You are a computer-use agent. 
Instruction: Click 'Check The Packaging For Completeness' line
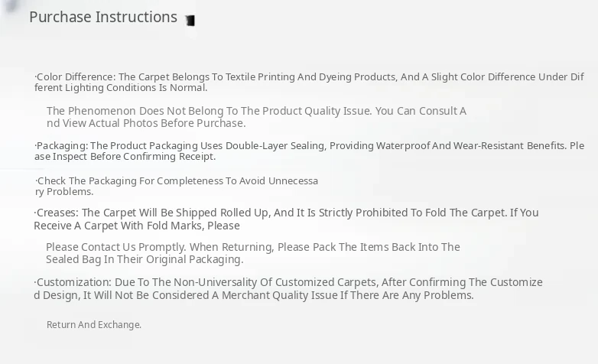[x=177, y=181]
